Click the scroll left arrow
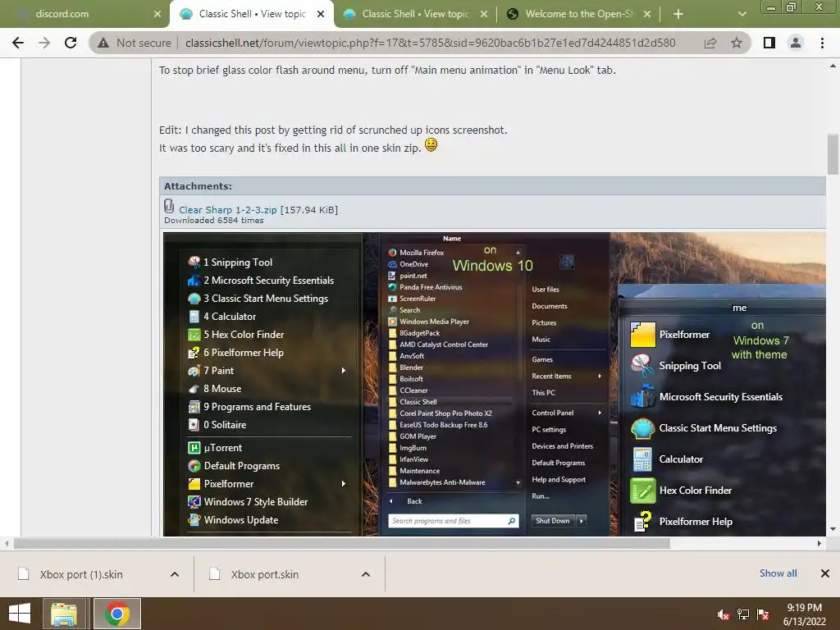The width and height of the screenshot is (840, 630). click(x=7, y=543)
